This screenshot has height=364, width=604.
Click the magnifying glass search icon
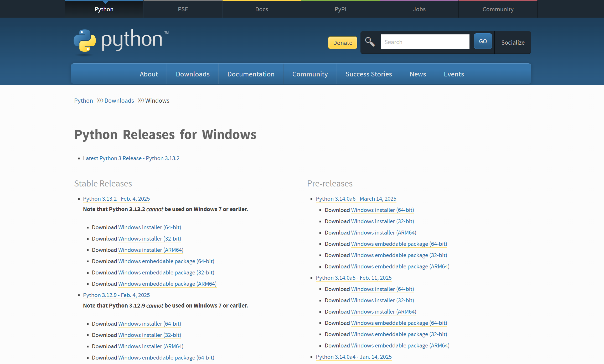pyautogui.click(x=370, y=42)
